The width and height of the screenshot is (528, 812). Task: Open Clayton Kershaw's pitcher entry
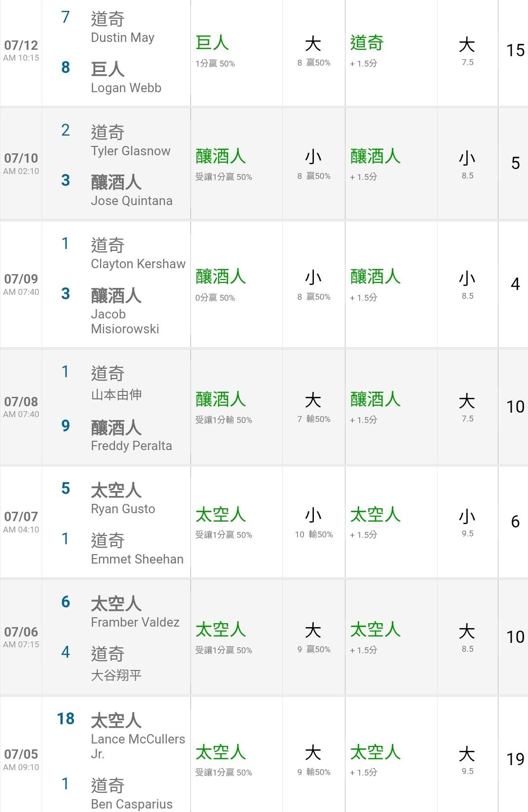pyautogui.click(x=138, y=264)
